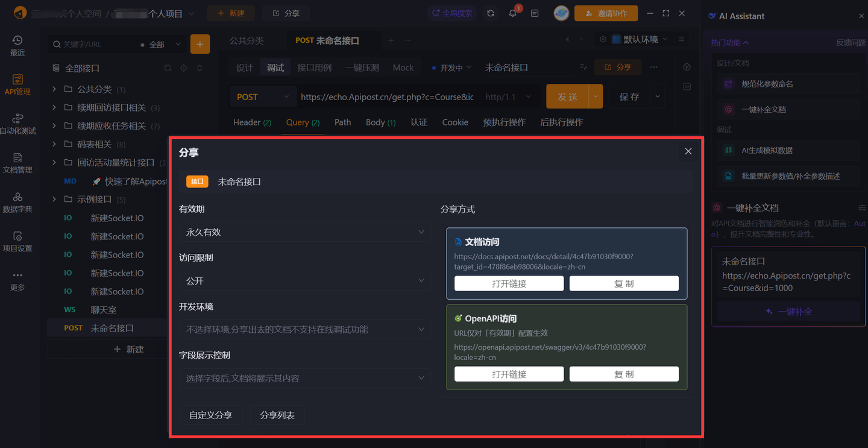
Task: Open 自动化测试 in the left sidebar
Action: (17, 124)
